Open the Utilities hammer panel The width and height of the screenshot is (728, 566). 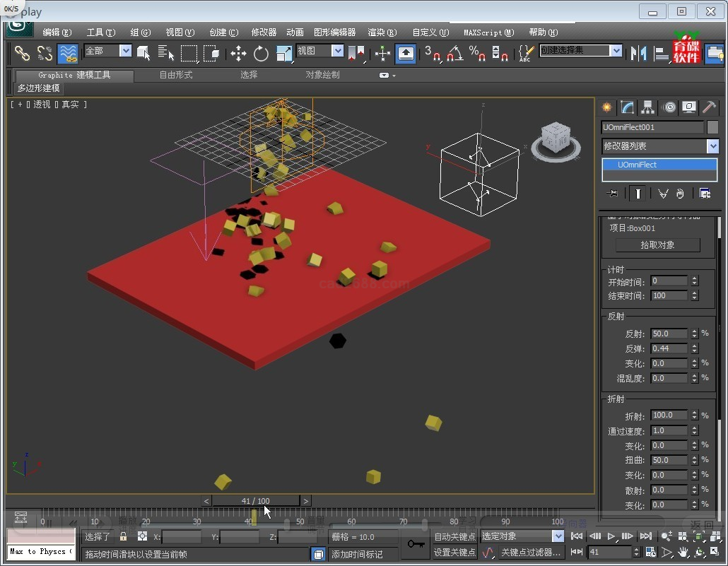(x=709, y=107)
